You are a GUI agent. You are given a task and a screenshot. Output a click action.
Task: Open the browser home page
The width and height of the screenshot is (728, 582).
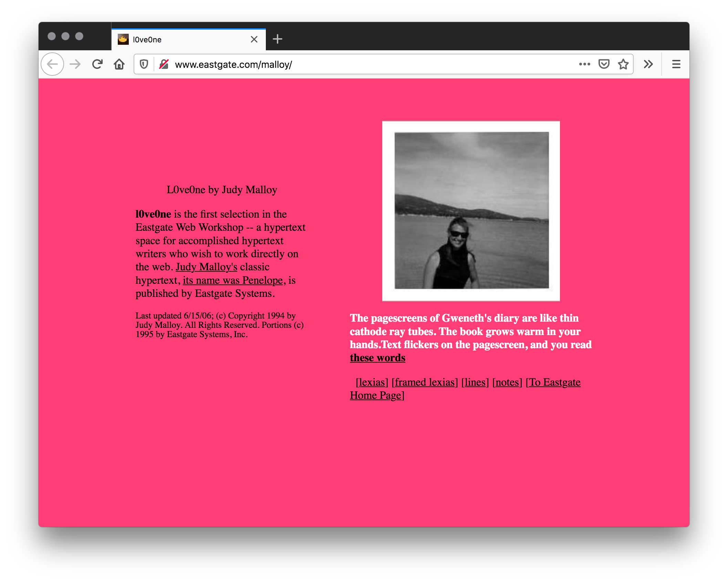coord(119,64)
